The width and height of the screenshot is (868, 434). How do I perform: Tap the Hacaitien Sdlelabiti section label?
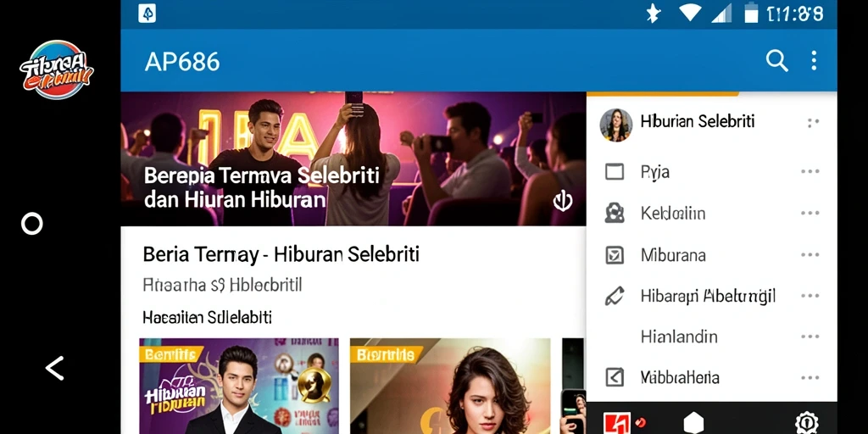point(207,318)
